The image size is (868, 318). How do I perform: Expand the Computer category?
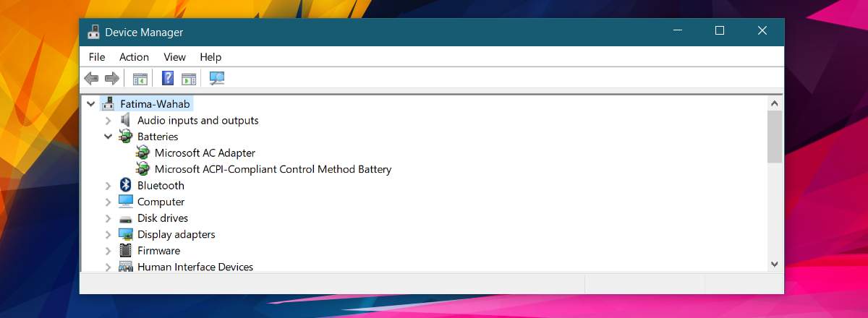(x=108, y=202)
